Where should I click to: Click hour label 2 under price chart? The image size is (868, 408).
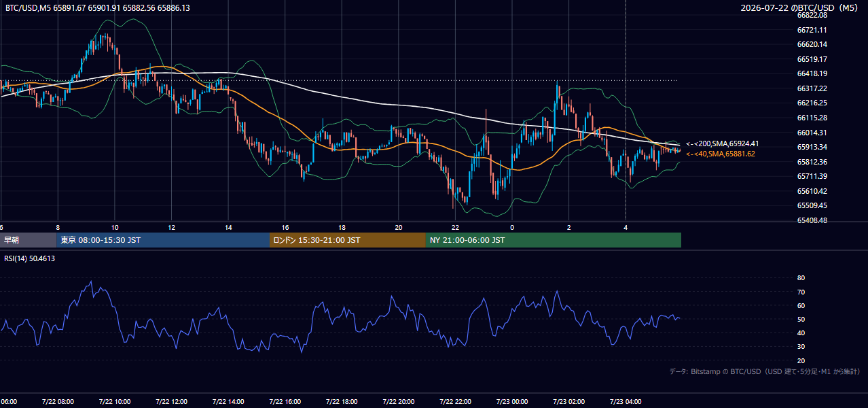(568, 228)
